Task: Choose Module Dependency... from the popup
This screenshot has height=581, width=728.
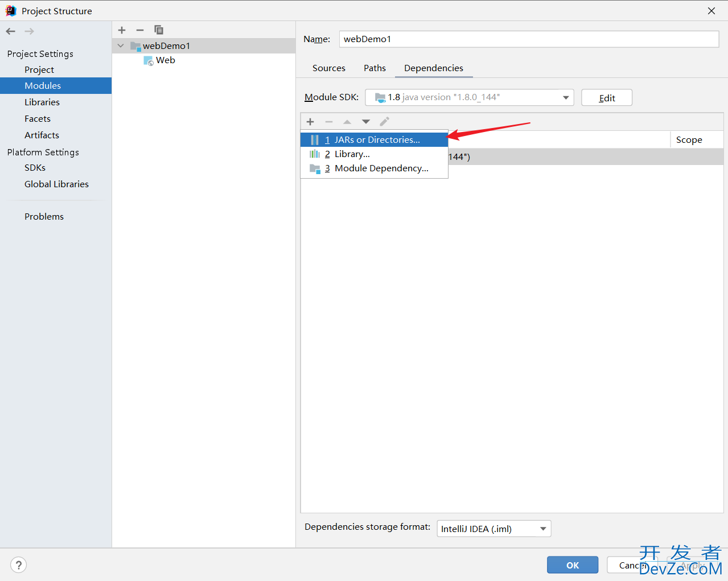Action: coord(375,168)
